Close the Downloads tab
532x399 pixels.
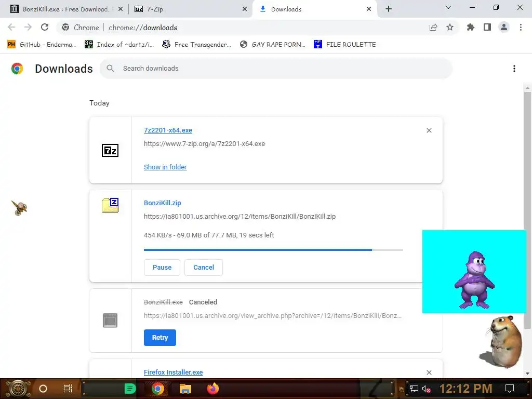tap(369, 9)
